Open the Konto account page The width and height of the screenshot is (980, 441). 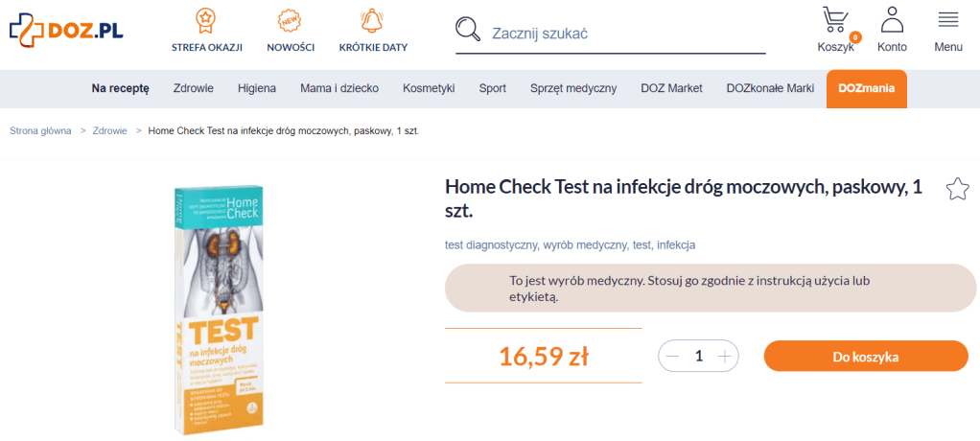[x=892, y=30]
